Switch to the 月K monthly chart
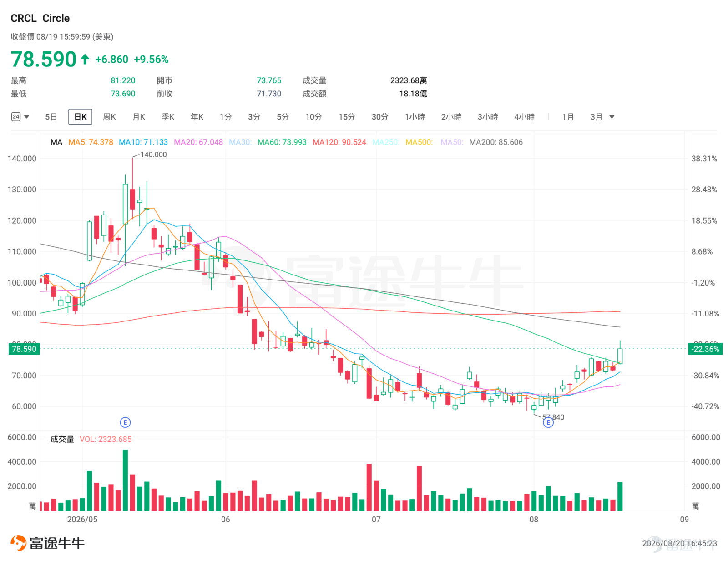 coord(139,117)
